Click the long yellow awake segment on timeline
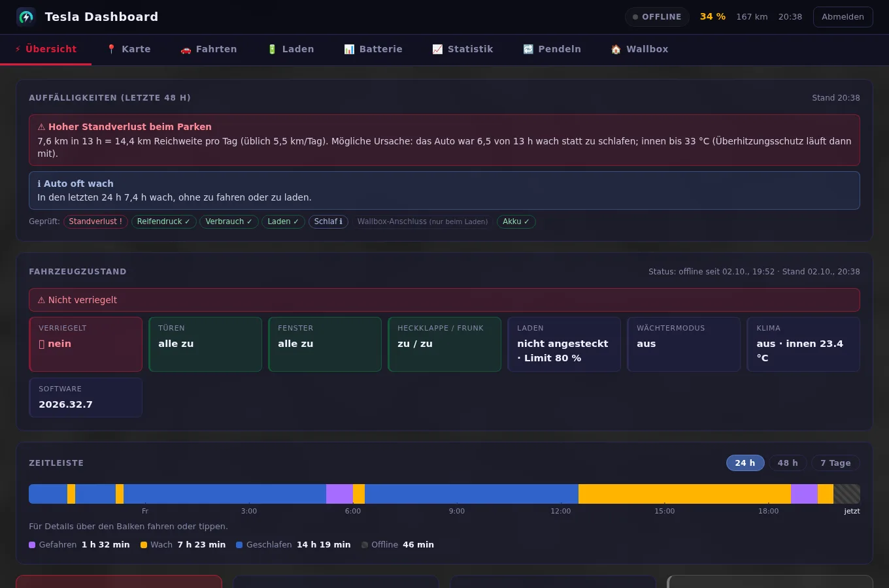The height and width of the screenshot is (588, 889). (x=684, y=494)
